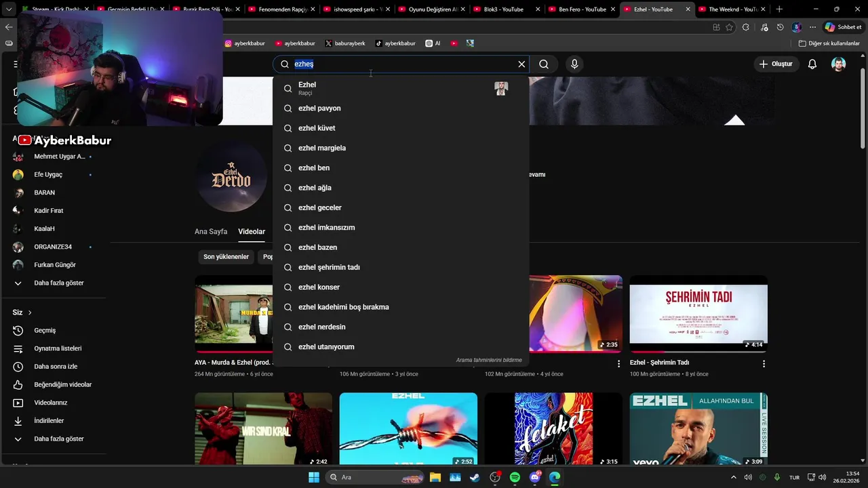This screenshot has height=488, width=868.
Task: Click 'Arama tahminlerini bildirme' link
Action: point(489,361)
